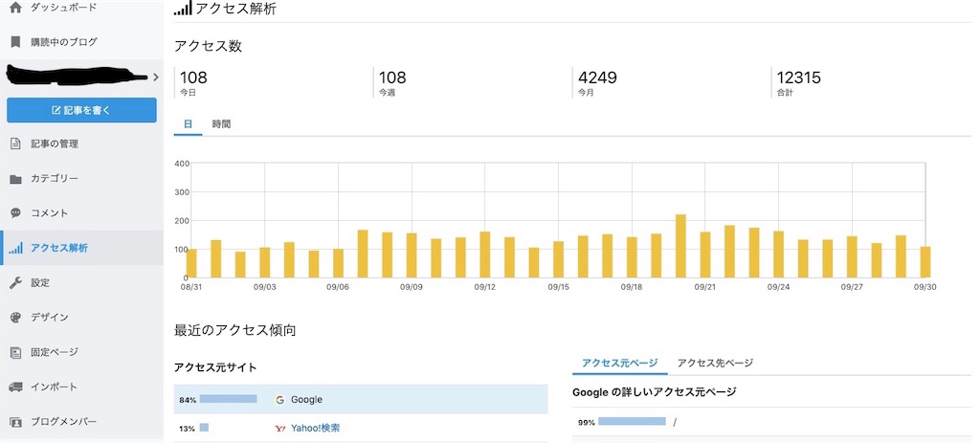Click the 09/15 date label on chart axis
Viewport: 980px width, 443px height.
[558, 287]
